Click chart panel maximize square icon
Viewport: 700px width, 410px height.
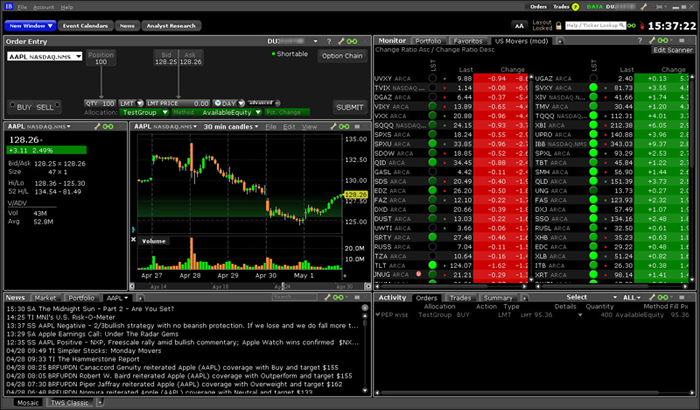[x=357, y=127]
